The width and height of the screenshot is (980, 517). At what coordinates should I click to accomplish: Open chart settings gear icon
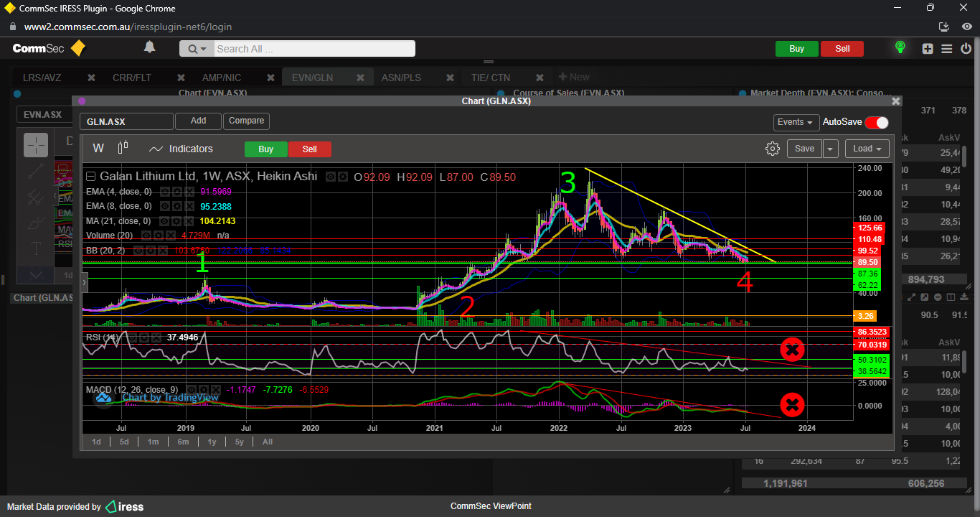coord(772,149)
